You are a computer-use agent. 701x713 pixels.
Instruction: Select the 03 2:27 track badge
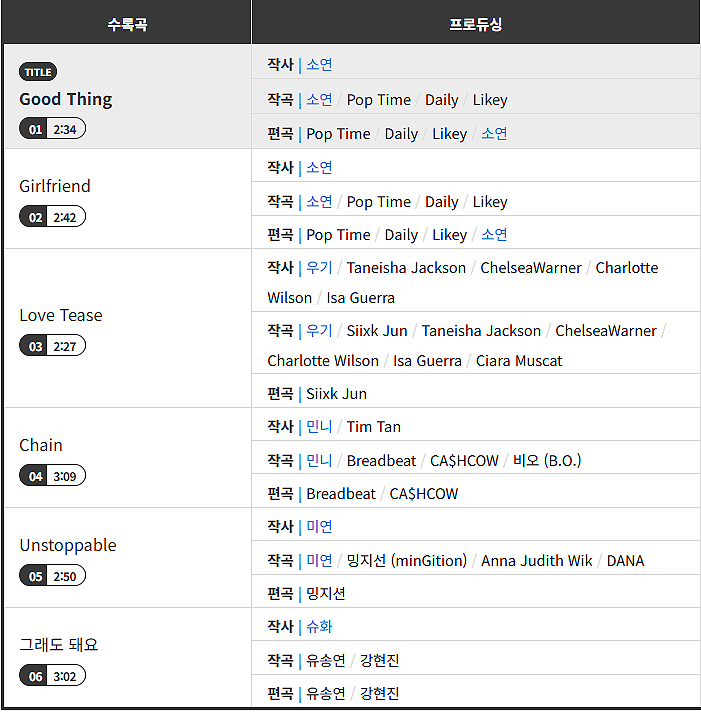pyautogui.click(x=52, y=346)
